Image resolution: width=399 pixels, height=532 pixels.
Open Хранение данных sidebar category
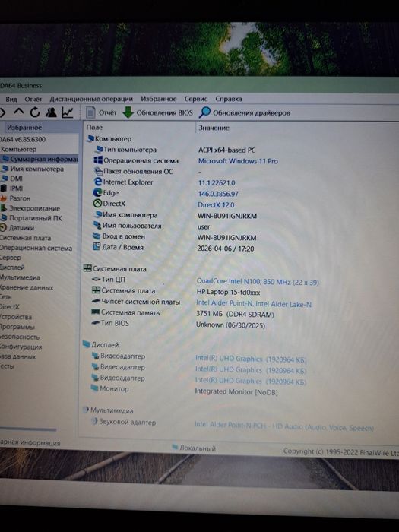click(27, 287)
